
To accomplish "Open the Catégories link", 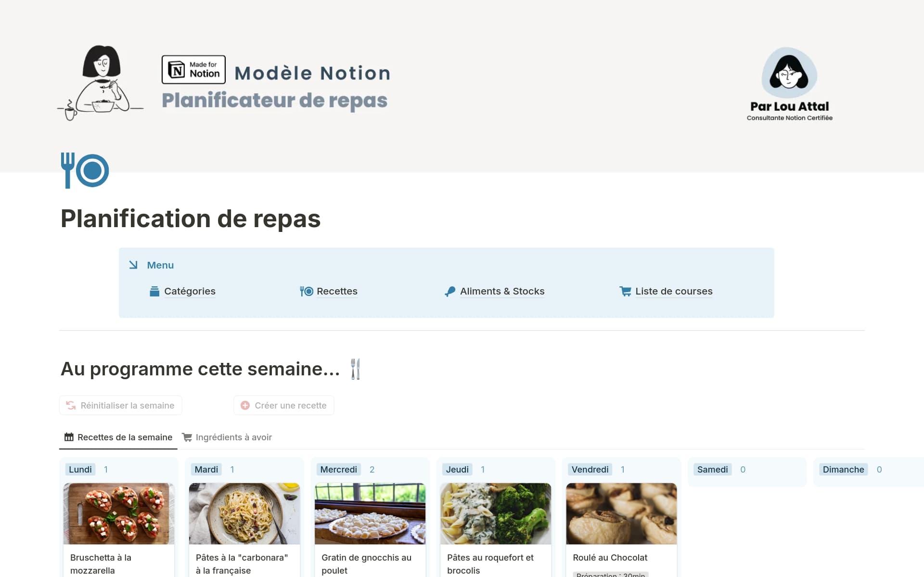I will coord(190,291).
